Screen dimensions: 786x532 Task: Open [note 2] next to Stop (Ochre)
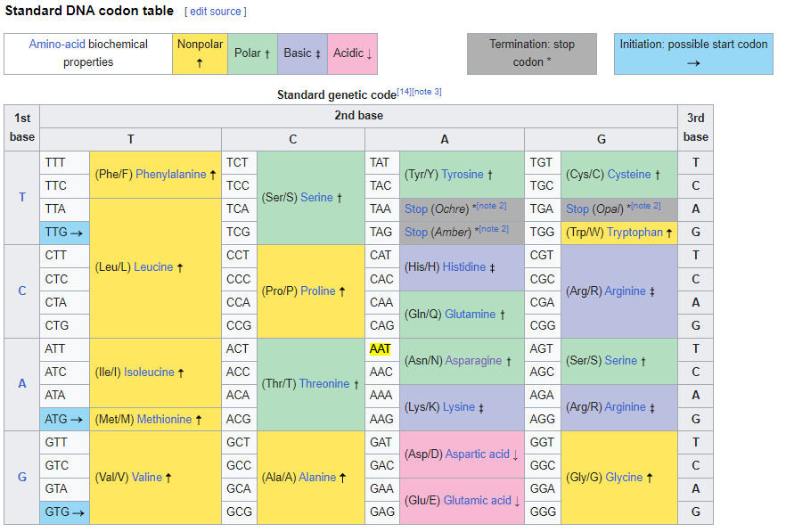point(491,206)
